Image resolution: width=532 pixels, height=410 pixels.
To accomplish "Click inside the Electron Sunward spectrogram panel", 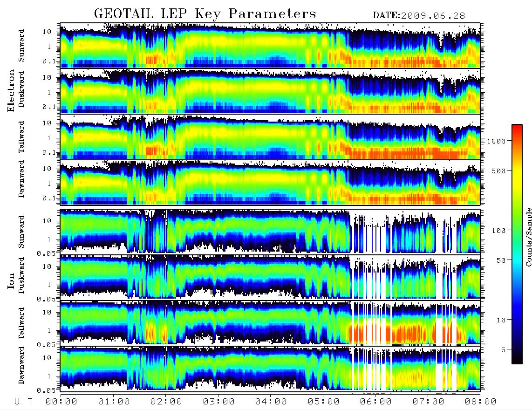I will click(270, 46).
